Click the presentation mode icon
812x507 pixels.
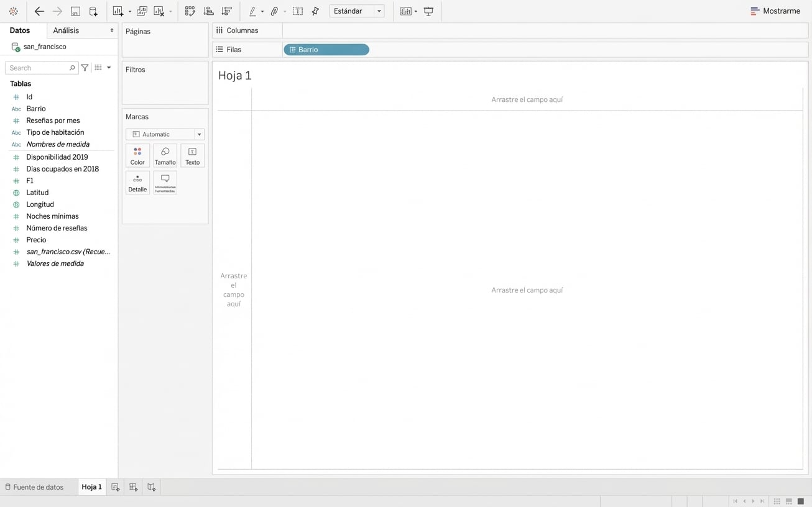428,11
